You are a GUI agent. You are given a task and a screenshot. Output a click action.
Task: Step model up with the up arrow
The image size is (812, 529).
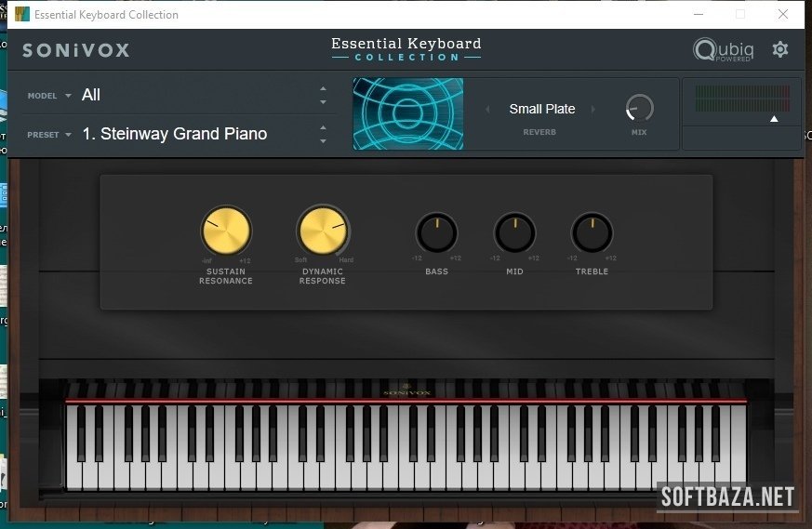tap(323, 89)
